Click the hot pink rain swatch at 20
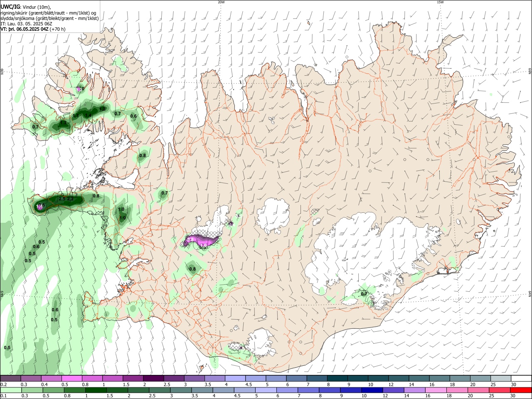The height and width of the screenshot is (399, 532). click(x=478, y=390)
